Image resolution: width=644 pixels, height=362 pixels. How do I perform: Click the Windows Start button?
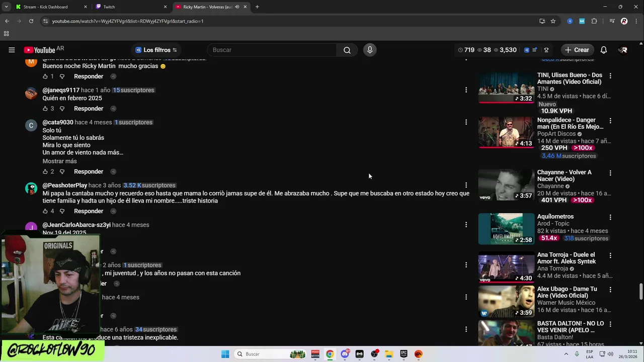pos(225,354)
